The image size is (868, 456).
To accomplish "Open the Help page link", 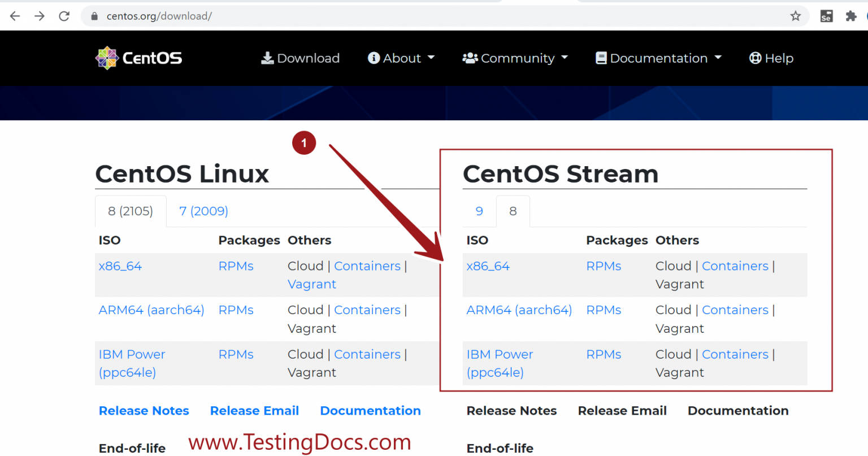I will (771, 58).
